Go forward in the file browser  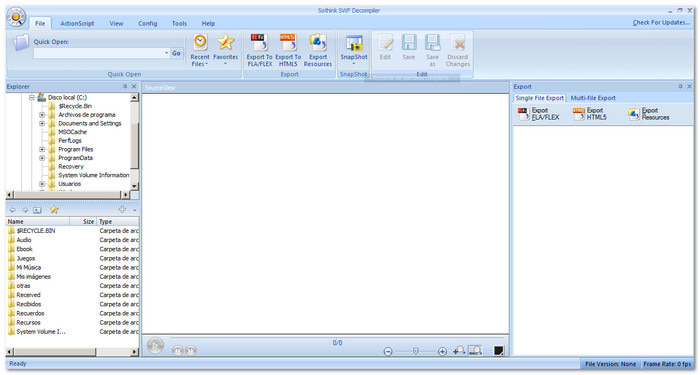click(x=25, y=210)
